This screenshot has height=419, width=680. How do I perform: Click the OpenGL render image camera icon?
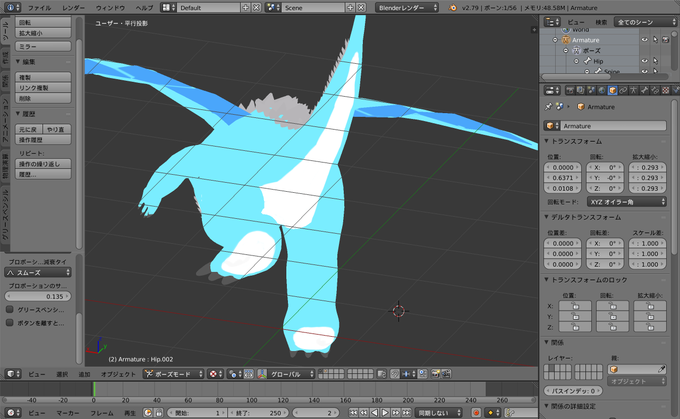(x=436, y=374)
